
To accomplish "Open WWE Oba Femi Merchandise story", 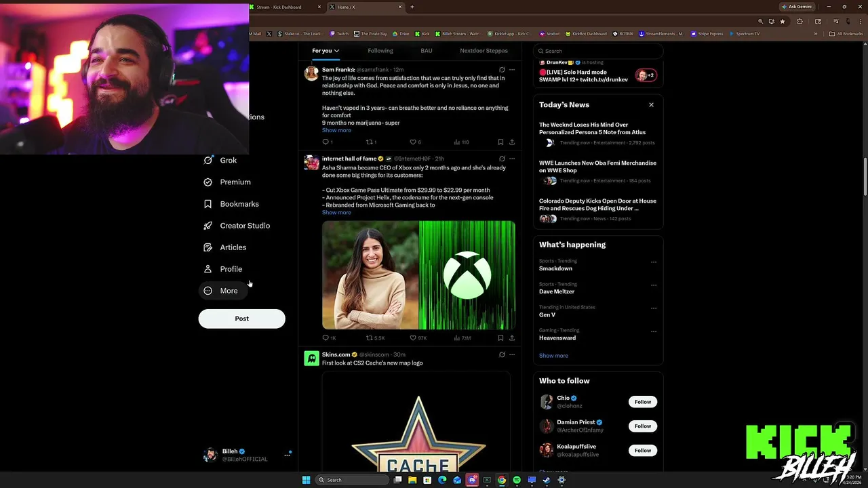I will [597, 172].
